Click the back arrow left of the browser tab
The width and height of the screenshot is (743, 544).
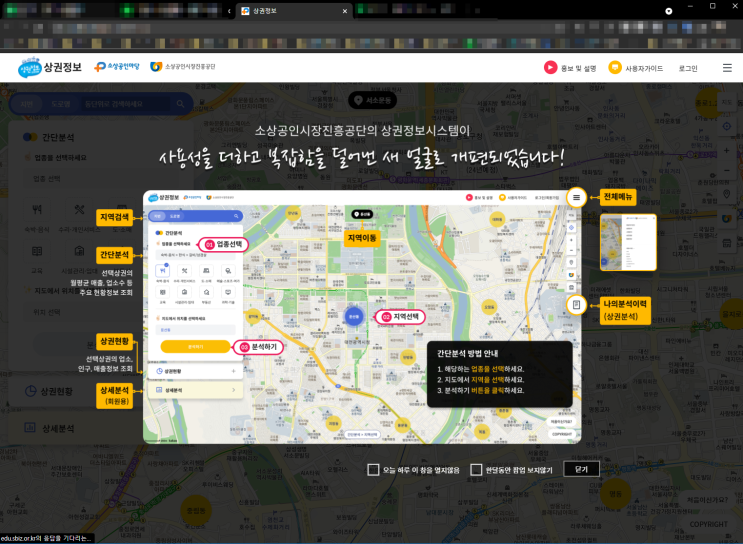(229, 11)
